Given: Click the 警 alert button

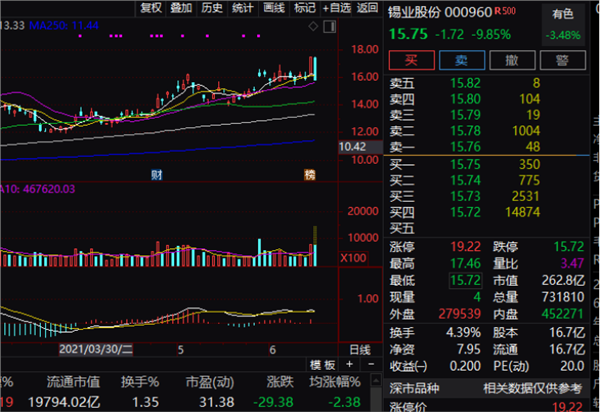Looking at the screenshot, I should pyautogui.click(x=562, y=60).
